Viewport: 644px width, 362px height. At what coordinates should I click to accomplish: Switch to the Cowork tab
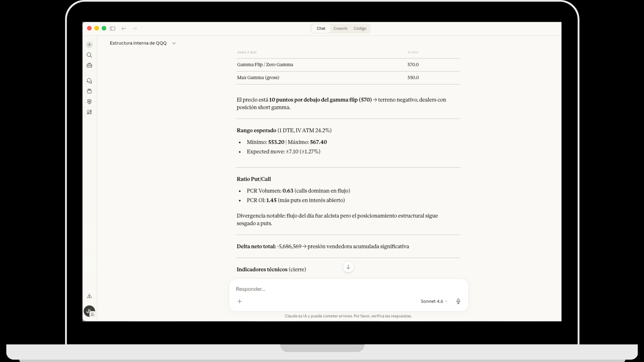point(340,28)
